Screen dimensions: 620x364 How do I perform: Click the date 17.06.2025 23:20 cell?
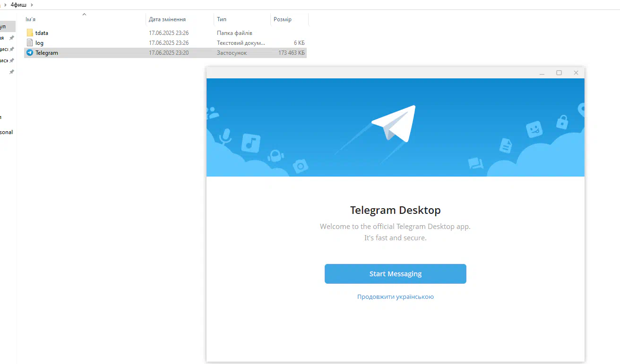tap(169, 53)
